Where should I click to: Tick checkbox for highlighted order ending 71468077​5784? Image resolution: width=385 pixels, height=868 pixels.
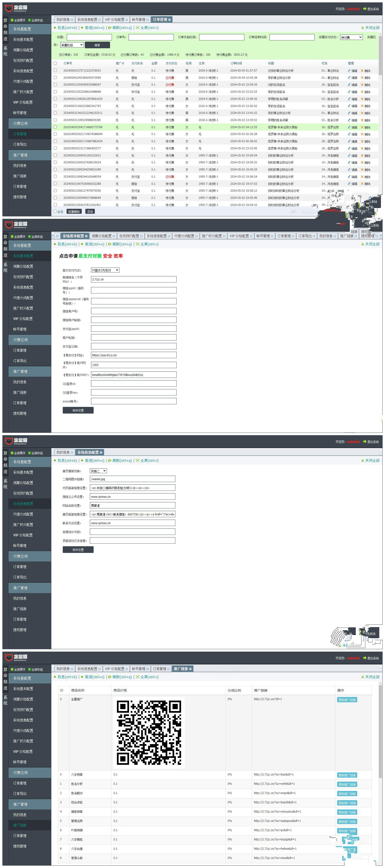pyautogui.click(x=55, y=127)
